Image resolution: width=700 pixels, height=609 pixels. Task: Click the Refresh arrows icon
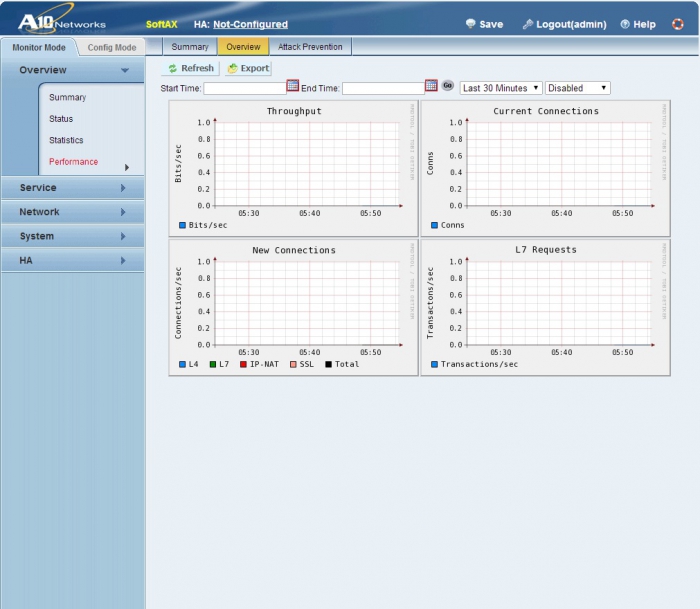(x=173, y=68)
